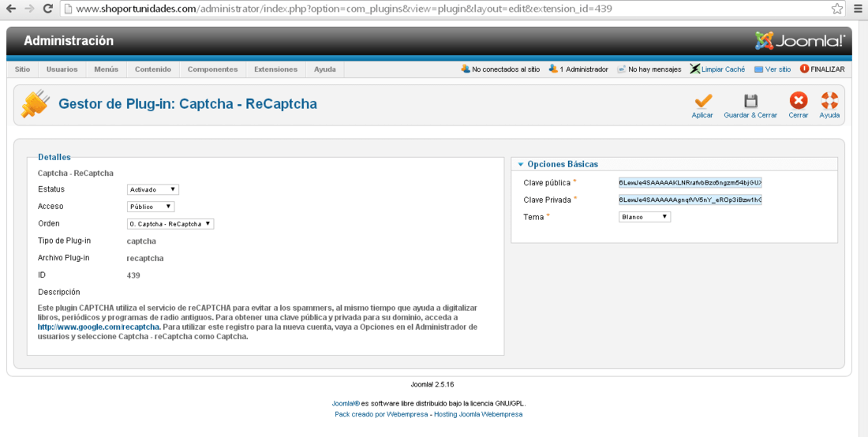
Task: Click the Joomla! logo
Action: 800,40
